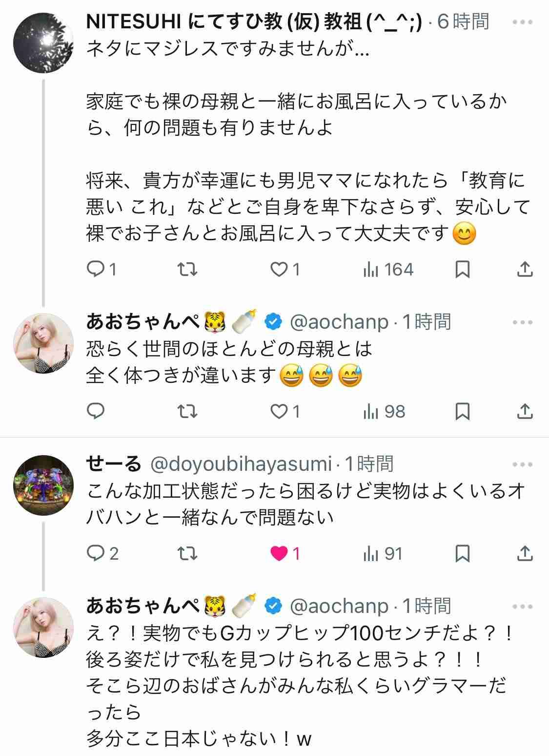Open the last @aochanp handle link

(339, 606)
